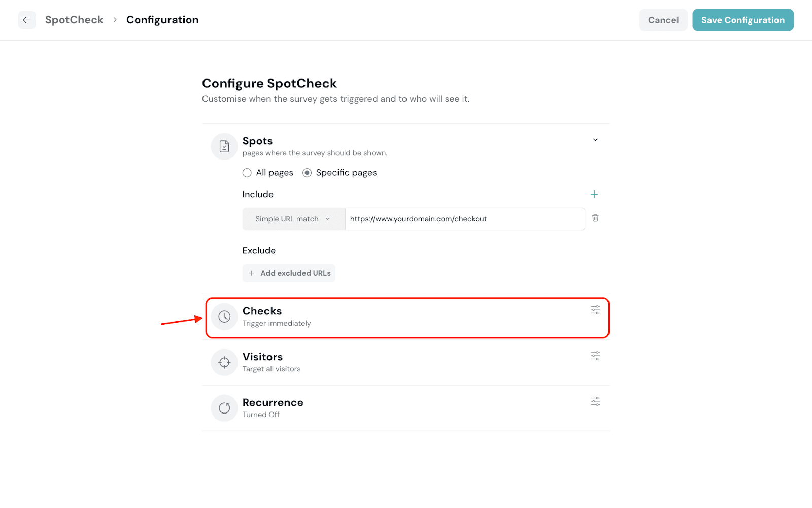Select the All pages radio option
Viewport: 812px width, 508px height.
point(247,173)
